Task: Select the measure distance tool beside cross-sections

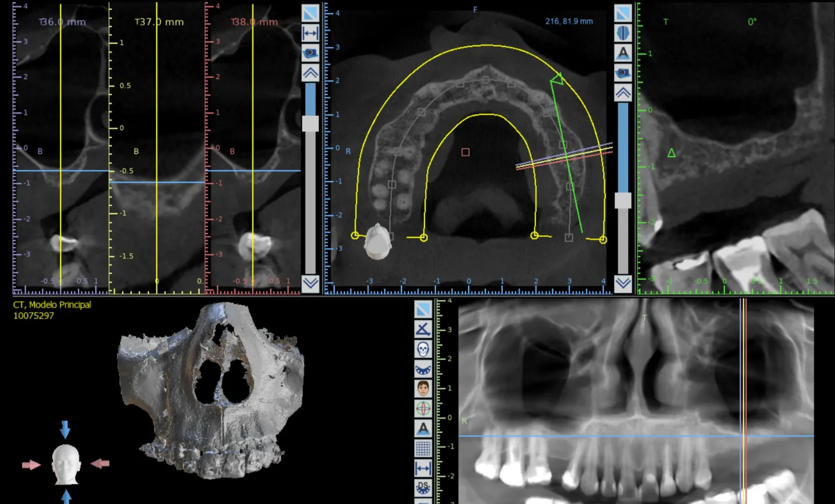Action: pyautogui.click(x=310, y=33)
